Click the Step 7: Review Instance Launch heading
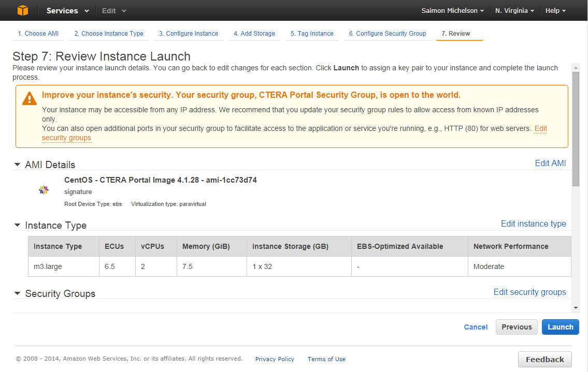 pyautogui.click(x=101, y=56)
